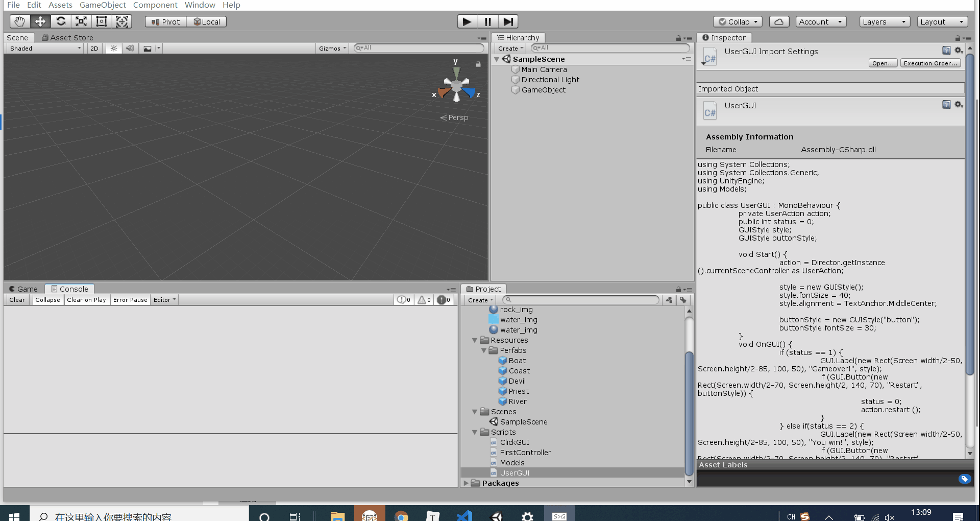Open UserGUI Import Settings gear menu
Screen dimensions: 980x521
tap(959, 50)
